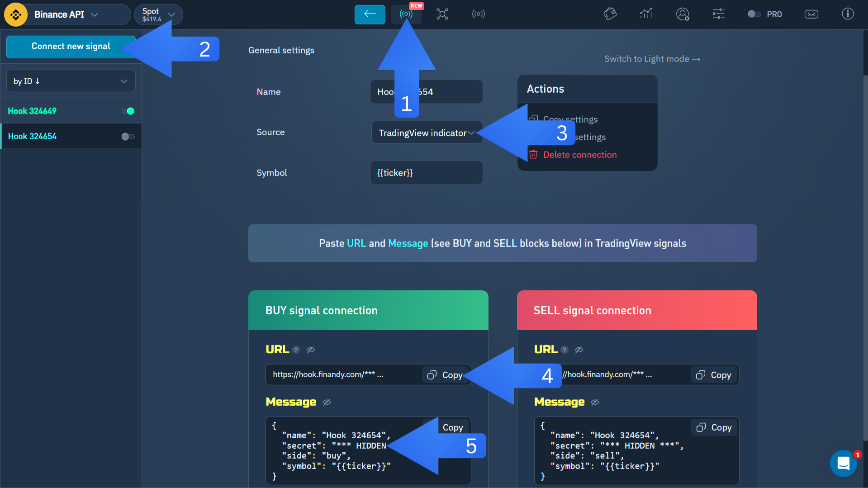The height and width of the screenshot is (488, 868).
Task: Open the chart analytics icon
Action: [646, 14]
